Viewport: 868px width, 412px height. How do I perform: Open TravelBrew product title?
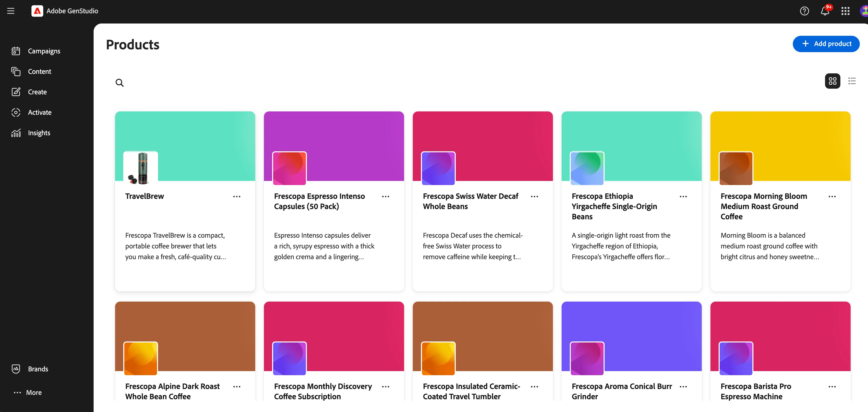pos(144,196)
